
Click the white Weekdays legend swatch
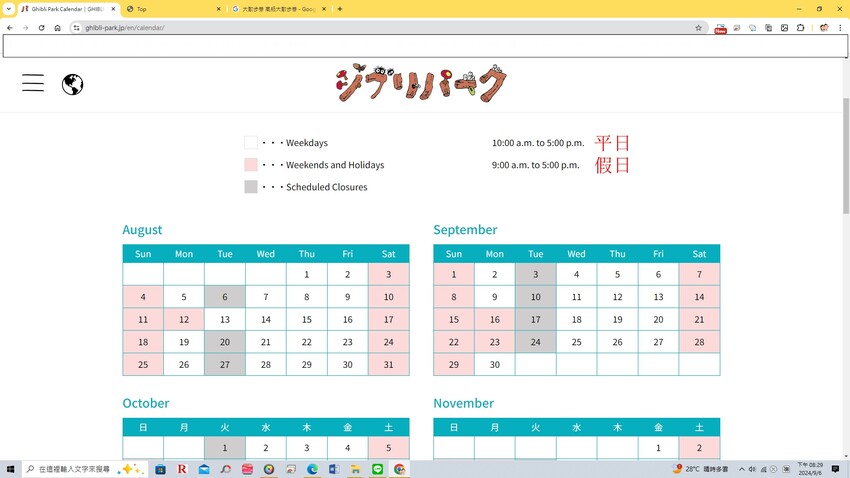[x=250, y=143]
